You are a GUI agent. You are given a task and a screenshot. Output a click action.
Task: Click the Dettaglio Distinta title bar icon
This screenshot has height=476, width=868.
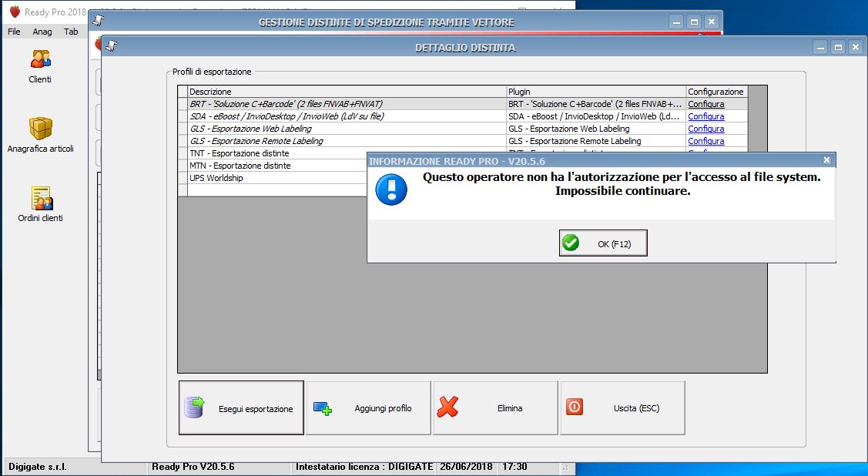point(111,46)
